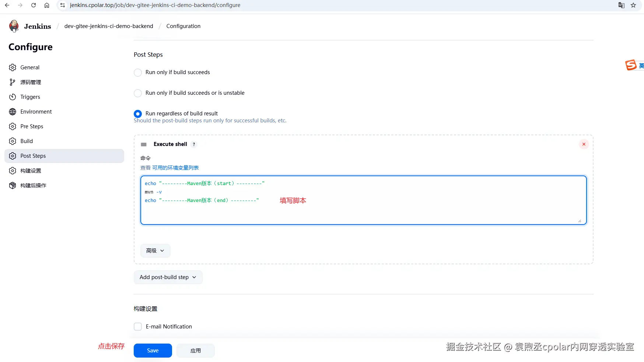Viewport: 644px width, 362px height.
Task: Click the Triggers clock icon
Action: [13, 97]
